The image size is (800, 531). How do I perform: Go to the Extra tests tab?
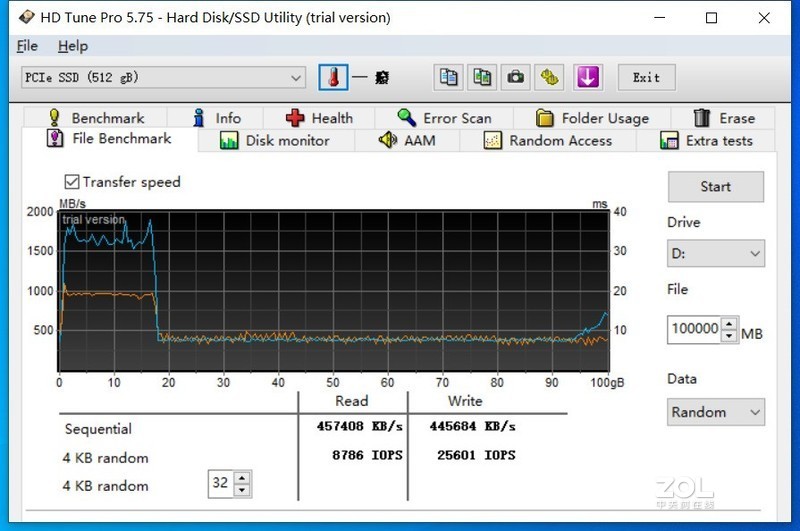pyautogui.click(x=706, y=140)
